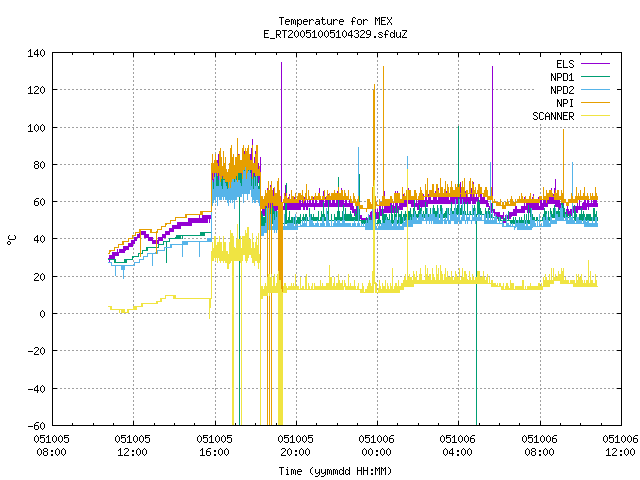Click the x-axis tick label 051006 12:00
The width and height of the screenshot is (640, 480).
coord(620,445)
